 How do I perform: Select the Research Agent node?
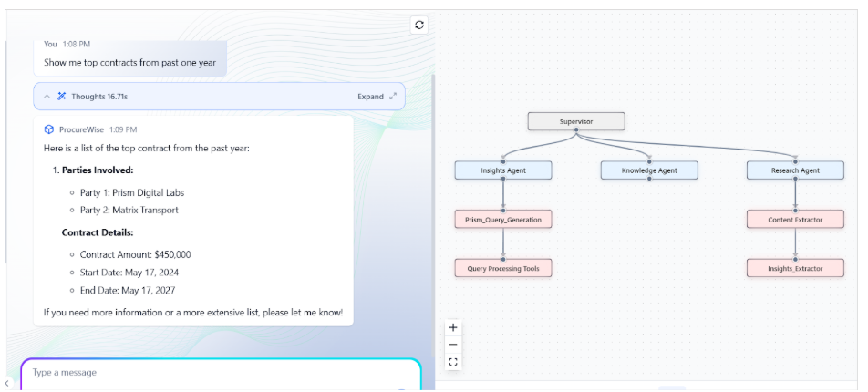[x=795, y=170]
